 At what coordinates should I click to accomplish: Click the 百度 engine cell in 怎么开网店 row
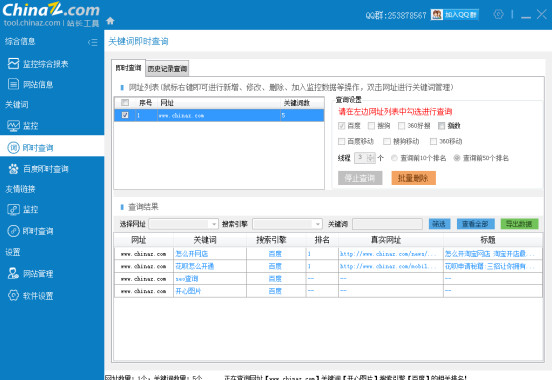[x=275, y=254]
